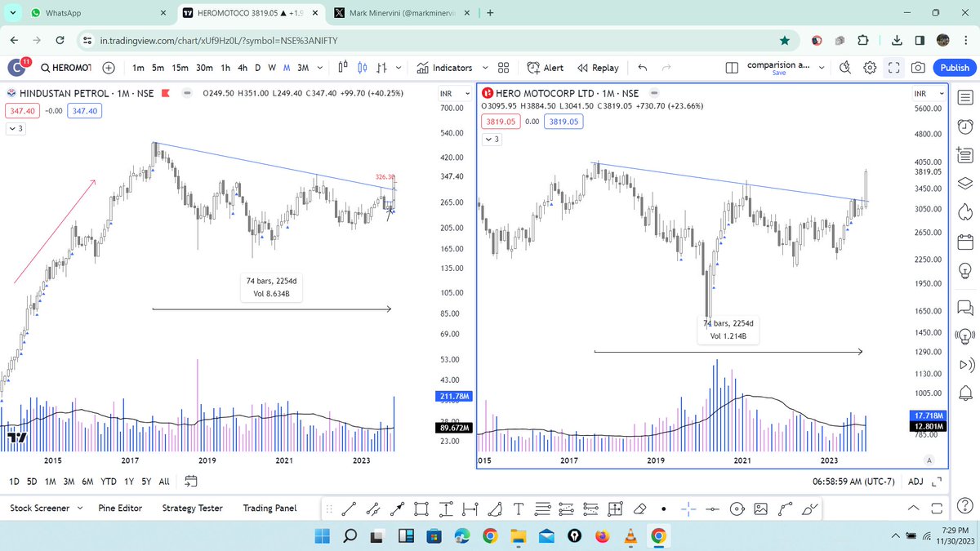Viewport: 980px width, 551px height.
Task: Select the eraser tool
Action: pyautogui.click(x=640, y=509)
